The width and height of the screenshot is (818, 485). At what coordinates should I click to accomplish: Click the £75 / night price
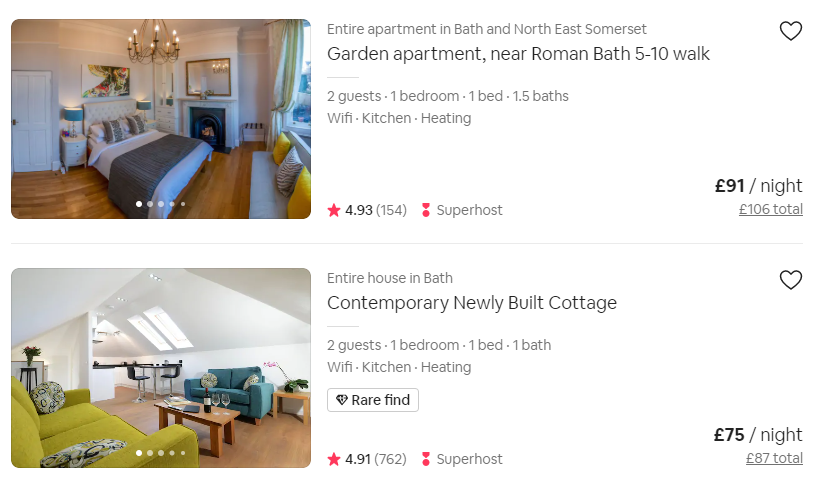[758, 434]
